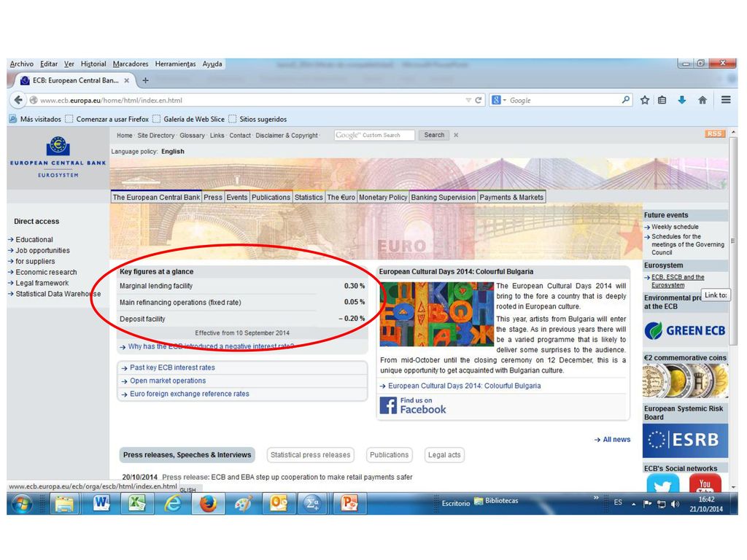
Task: Open Internet Explorer from the taskbar
Action: pyautogui.click(x=172, y=503)
